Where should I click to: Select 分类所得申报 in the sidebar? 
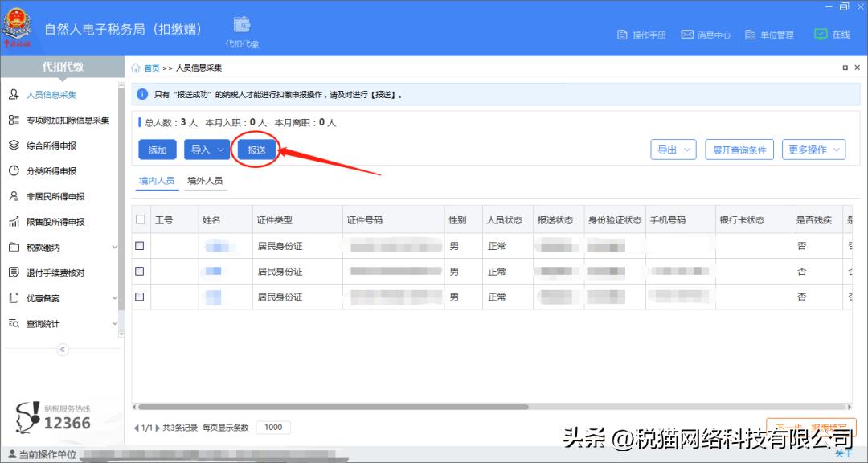tap(51, 170)
